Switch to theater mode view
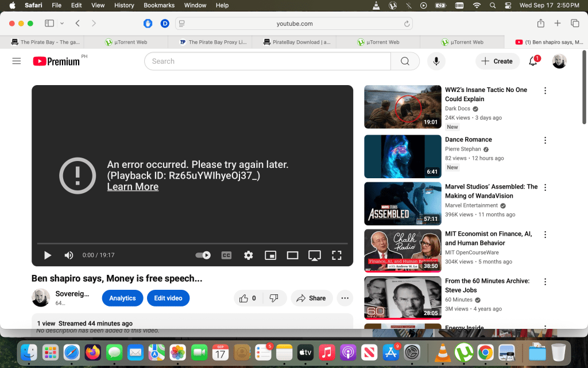The height and width of the screenshot is (368, 588). click(292, 255)
